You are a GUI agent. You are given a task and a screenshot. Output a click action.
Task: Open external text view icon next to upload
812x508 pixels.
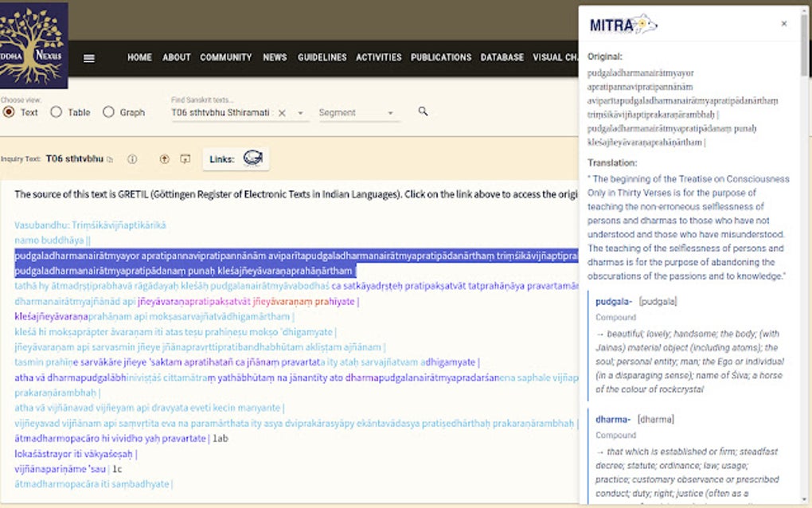click(184, 158)
